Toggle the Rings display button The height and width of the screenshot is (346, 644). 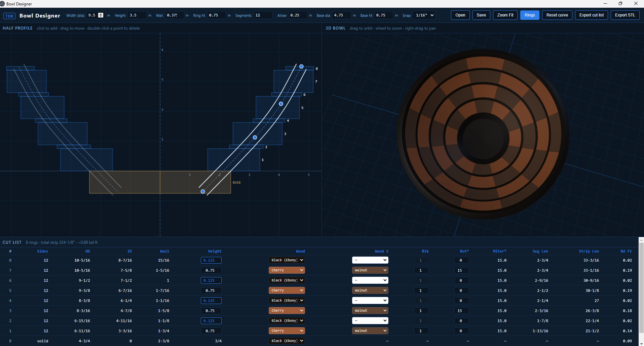click(x=530, y=15)
